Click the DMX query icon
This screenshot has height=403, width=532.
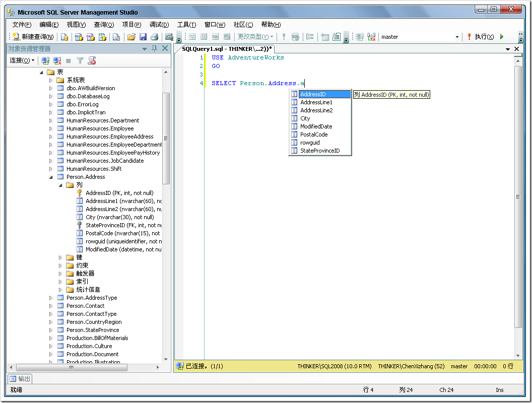pyautogui.click(x=91, y=37)
